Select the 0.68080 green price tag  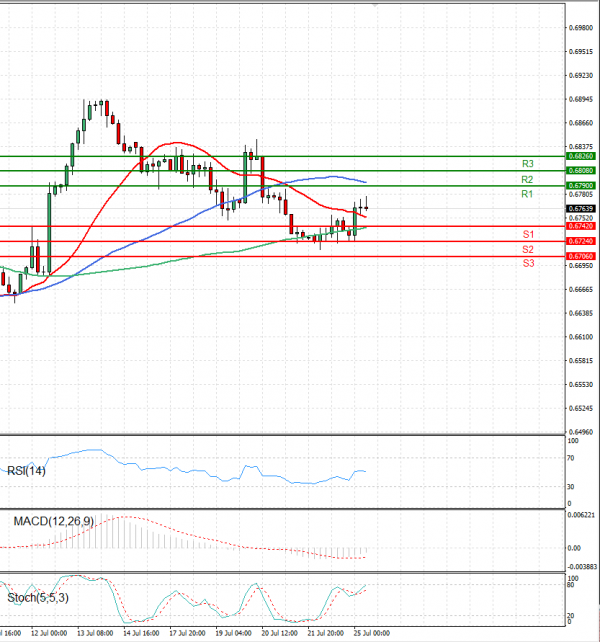pos(580,170)
